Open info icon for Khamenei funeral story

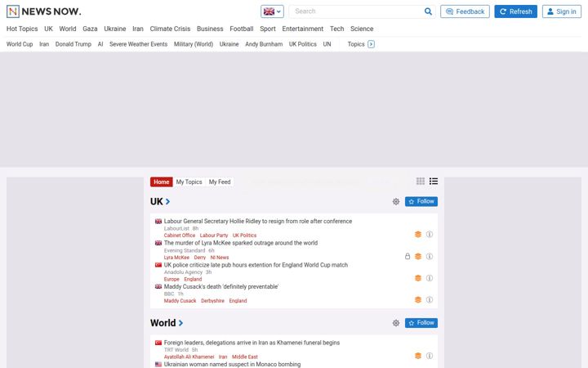430,356
